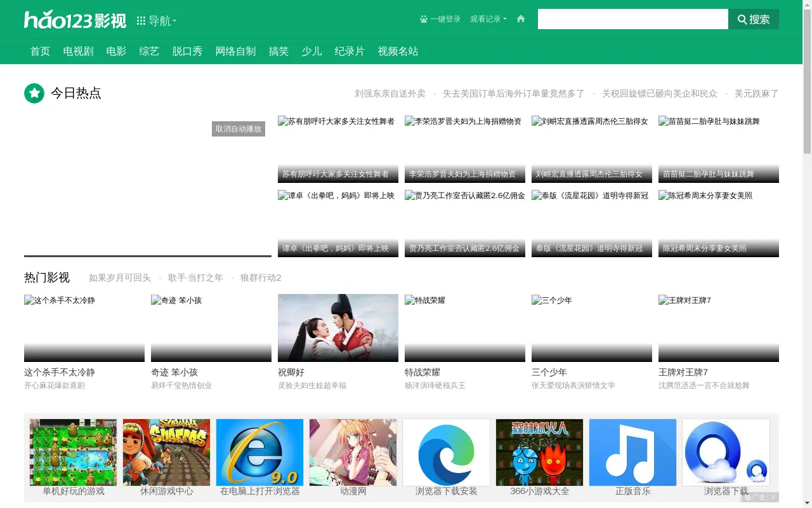The width and height of the screenshot is (812, 508).
Task: Open the 纪录片 category
Action: coord(350,51)
